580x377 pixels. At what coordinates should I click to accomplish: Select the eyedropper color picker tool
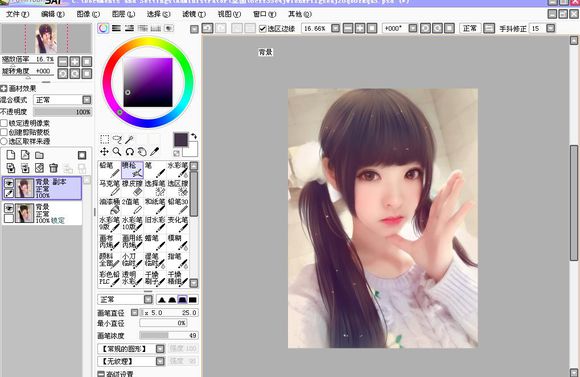154,151
